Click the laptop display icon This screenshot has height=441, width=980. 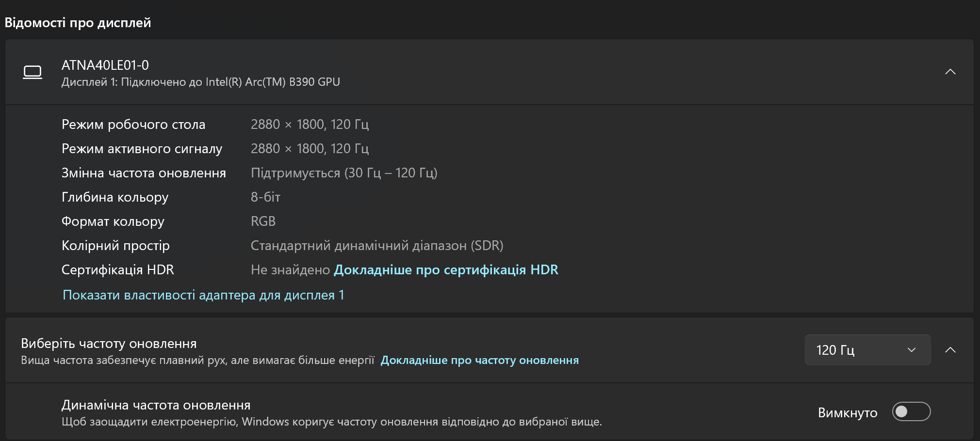tap(33, 72)
